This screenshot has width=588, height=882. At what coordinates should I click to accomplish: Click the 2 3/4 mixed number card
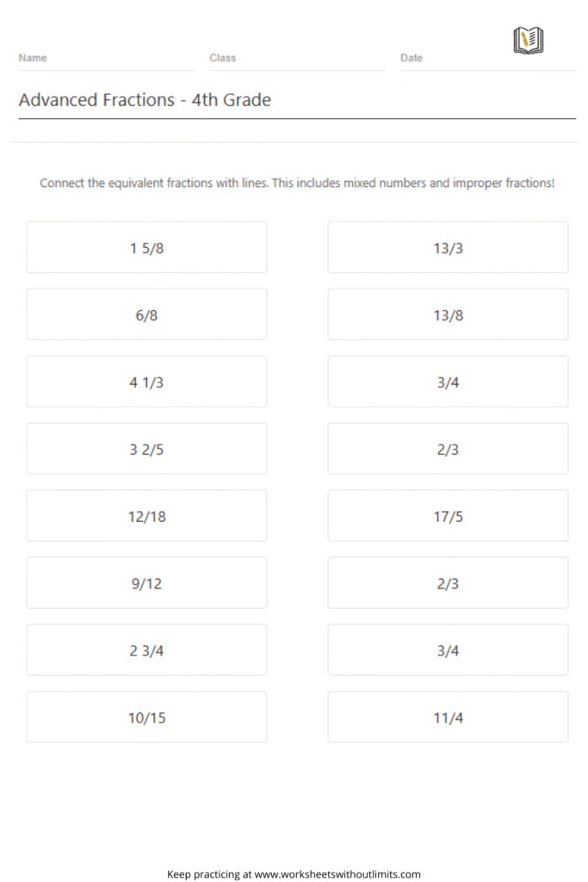point(146,649)
